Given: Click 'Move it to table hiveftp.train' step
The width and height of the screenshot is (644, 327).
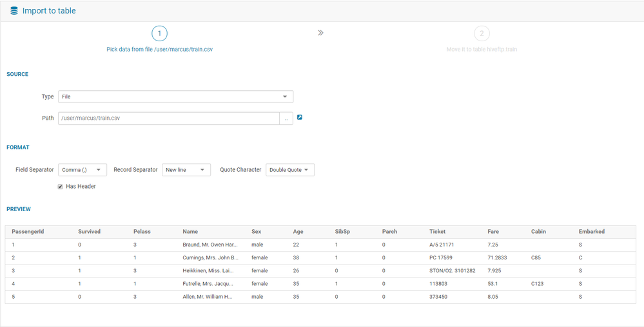Looking at the screenshot, I should 482,49.
